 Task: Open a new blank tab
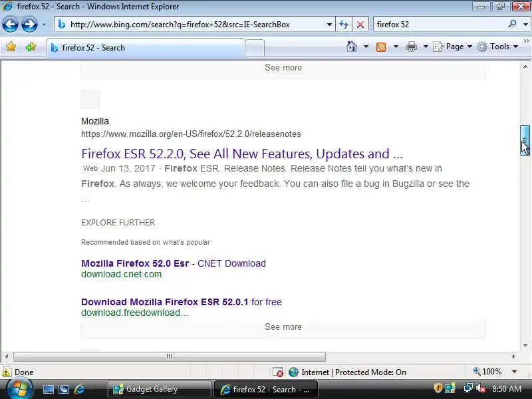[255, 48]
